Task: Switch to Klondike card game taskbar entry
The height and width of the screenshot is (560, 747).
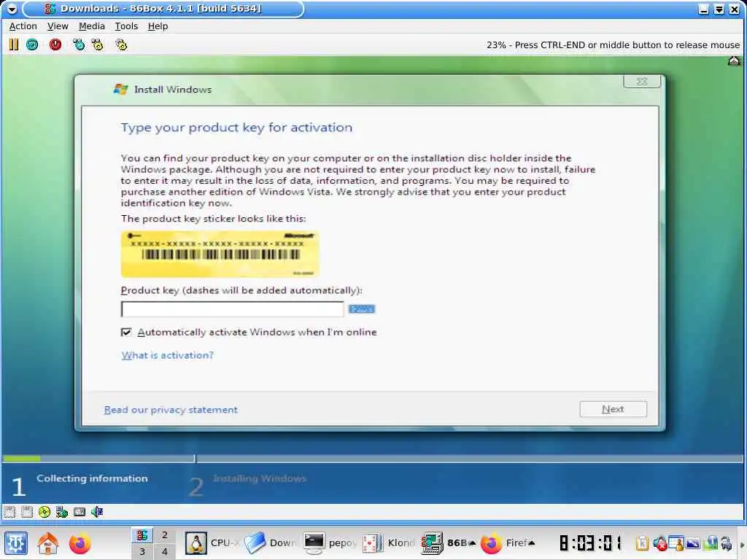Action: click(389, 542)
